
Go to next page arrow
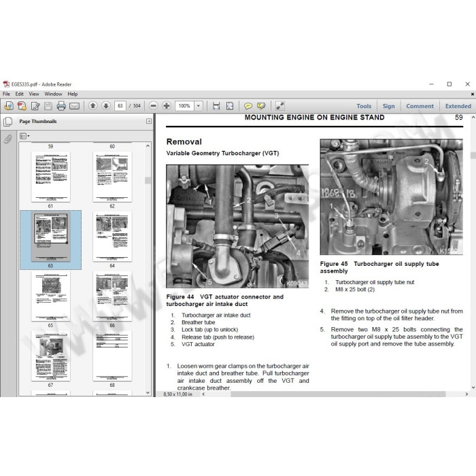point(106,105)
